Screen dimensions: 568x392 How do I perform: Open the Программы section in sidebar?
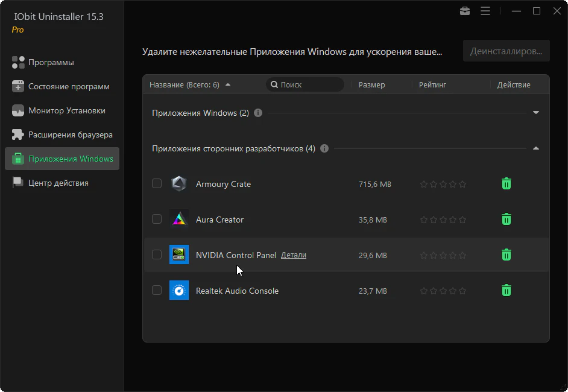click(51, 63)
